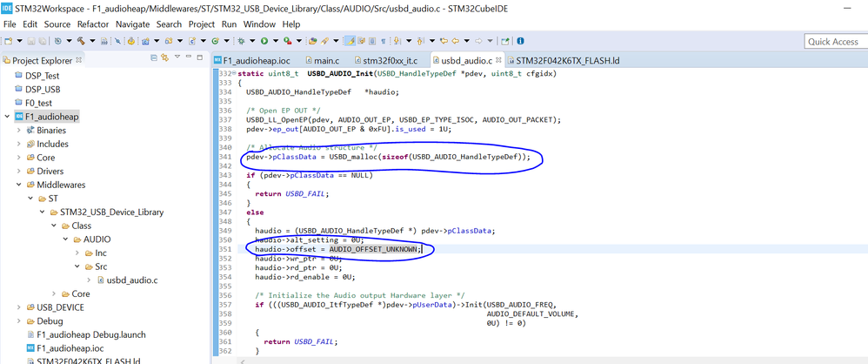The width and height of the screenshot is (868, 364).
Task: Expand the USB_DEVICE folder
Action: [19, 307]
